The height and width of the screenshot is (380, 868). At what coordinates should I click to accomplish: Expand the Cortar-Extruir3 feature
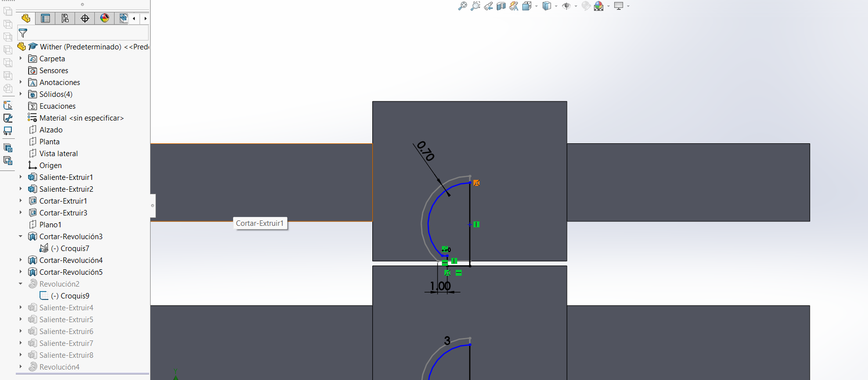(21, 212)
